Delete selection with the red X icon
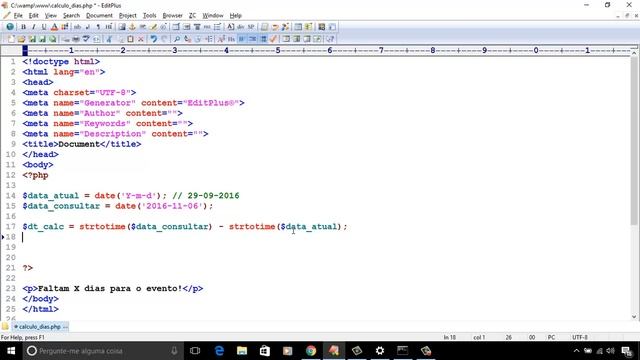The image size is (640, 360). tap(141, 39)
